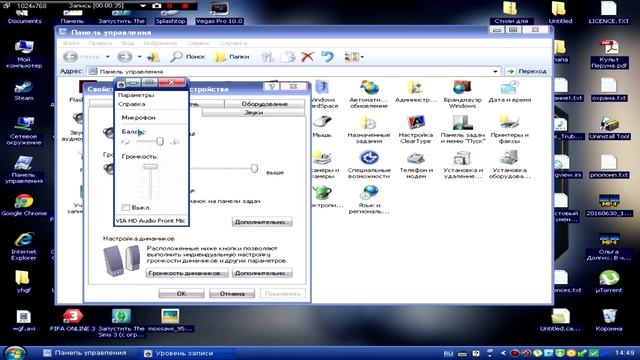Screen dimensions: 640x360
Task: Click the Folders (Папки) toolbar button
Action: [232, 57]
